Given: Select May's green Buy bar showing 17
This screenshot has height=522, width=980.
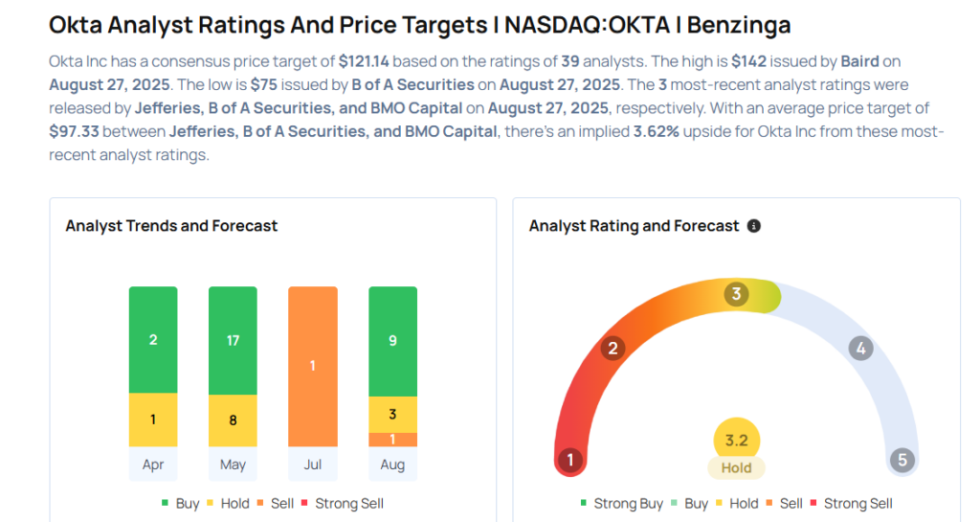Looking at the screenshot, I should point(233,340).
